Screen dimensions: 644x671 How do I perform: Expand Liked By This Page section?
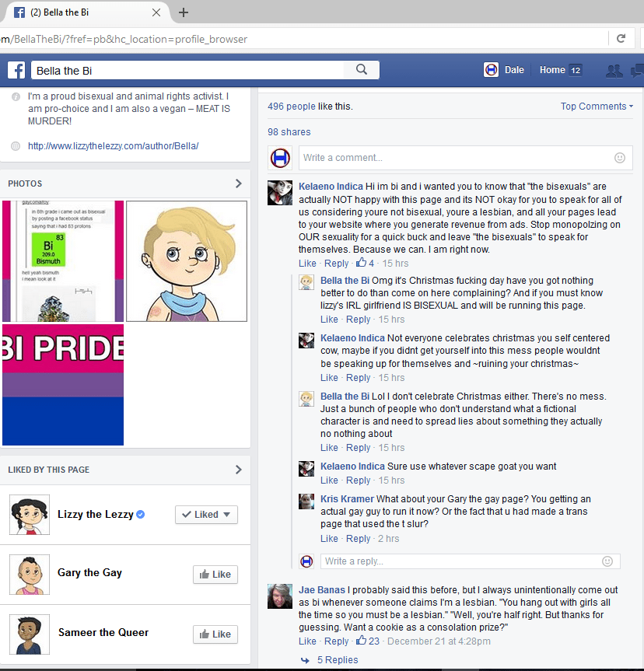click(238, 470)
